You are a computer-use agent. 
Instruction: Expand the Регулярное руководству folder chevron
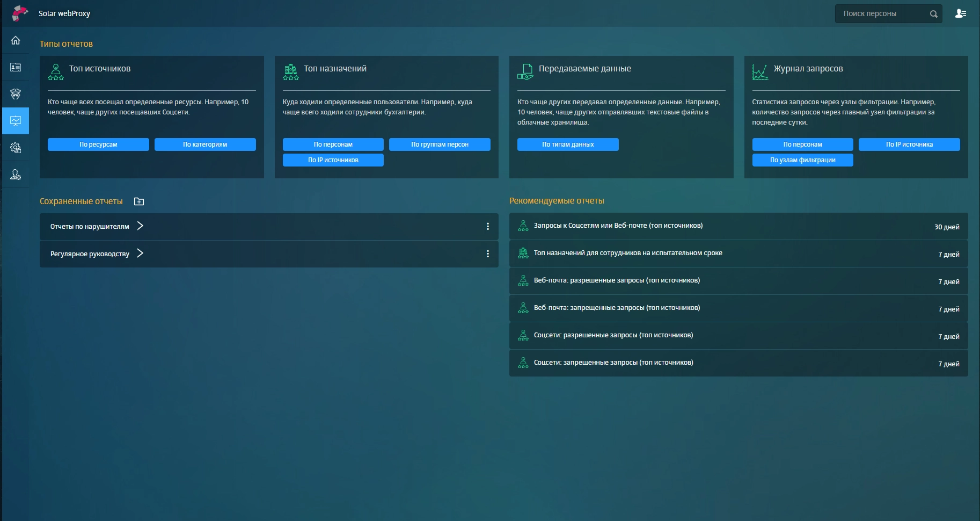(x=140, y=254)
